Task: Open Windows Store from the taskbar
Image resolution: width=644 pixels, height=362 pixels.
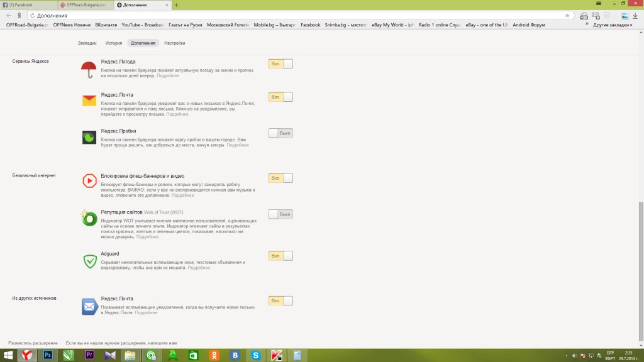Action: click(x=194, y=356)
